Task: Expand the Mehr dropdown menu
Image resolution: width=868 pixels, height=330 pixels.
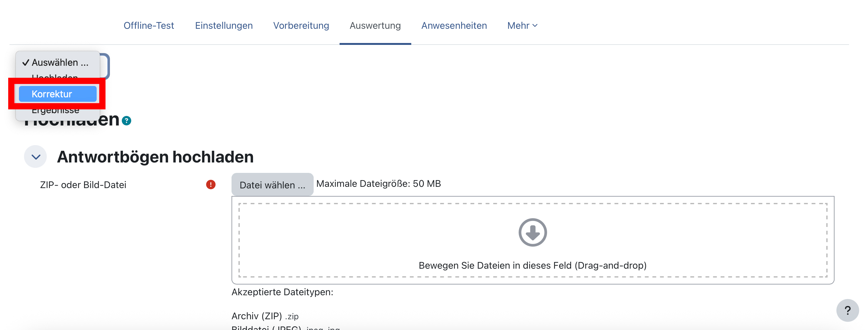Action: pos(522,26)
